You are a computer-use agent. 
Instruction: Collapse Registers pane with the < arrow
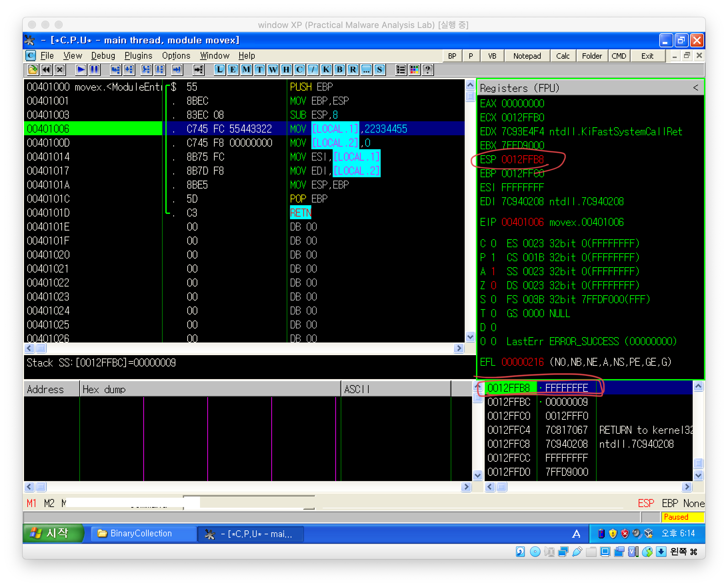pyautogui.click(x=696, y=88)
